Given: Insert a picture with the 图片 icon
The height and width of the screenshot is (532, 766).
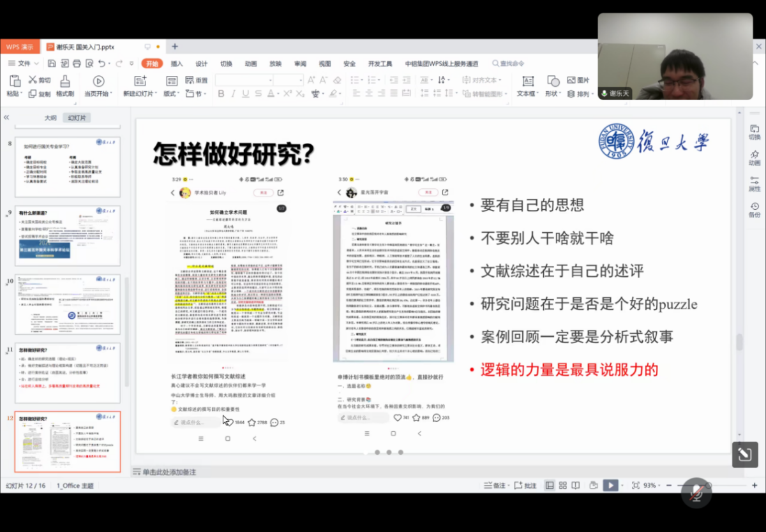Looking at the screenshot, I should 578,81.
